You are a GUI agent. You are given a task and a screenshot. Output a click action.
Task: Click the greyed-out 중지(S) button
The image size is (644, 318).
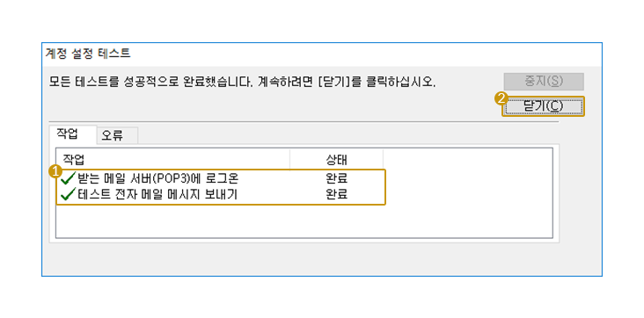pos(544,81)
